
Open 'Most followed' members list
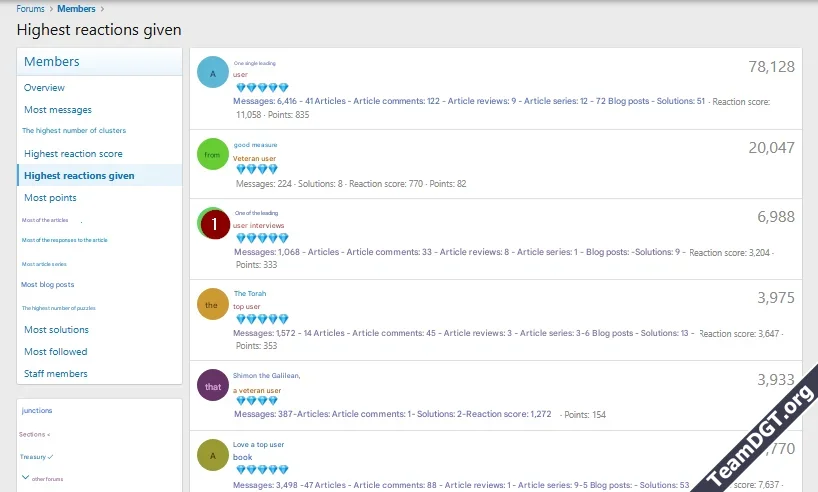pos(56,352)
